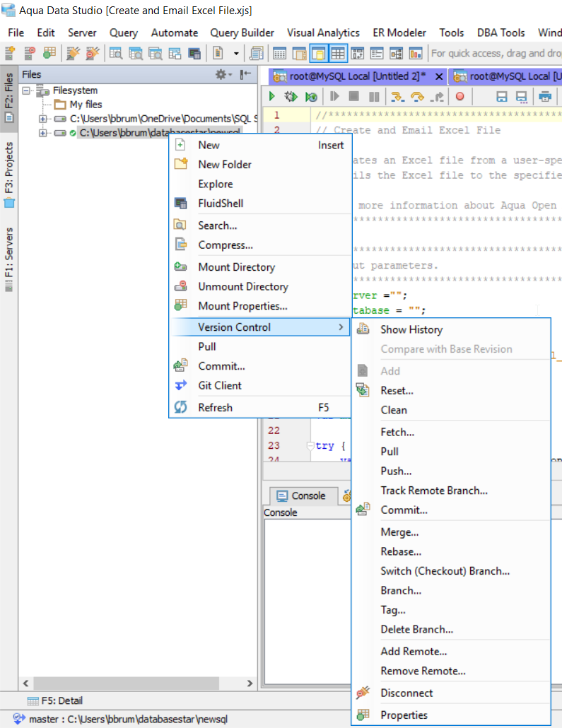Open Files panel gear settings icon
Image resolution: width=562 pixels, height=728 pixels.
222,74
